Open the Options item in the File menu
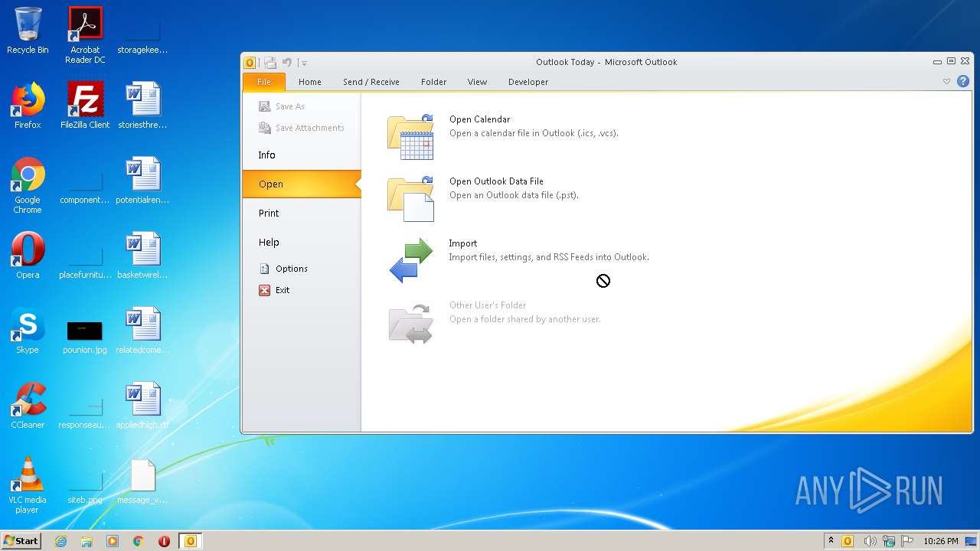This screenshot has height=551, width=980. click(x=283, y=269)
